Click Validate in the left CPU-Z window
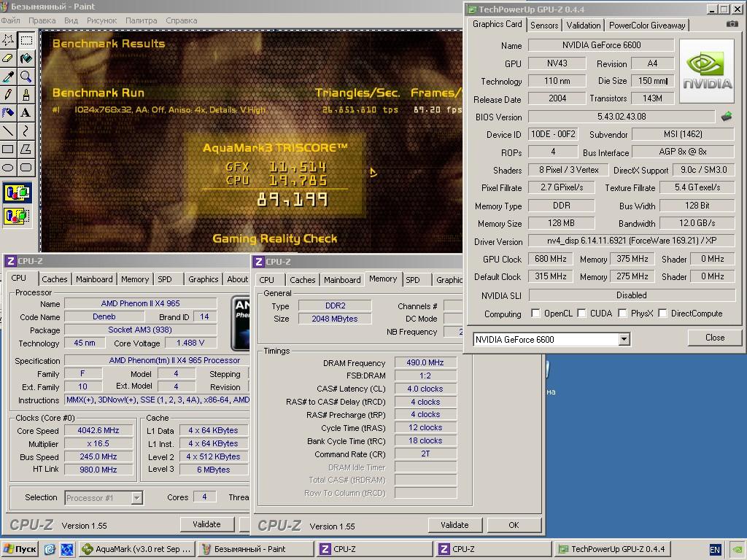Screen dimensions: 747x560 click(206, 524)
